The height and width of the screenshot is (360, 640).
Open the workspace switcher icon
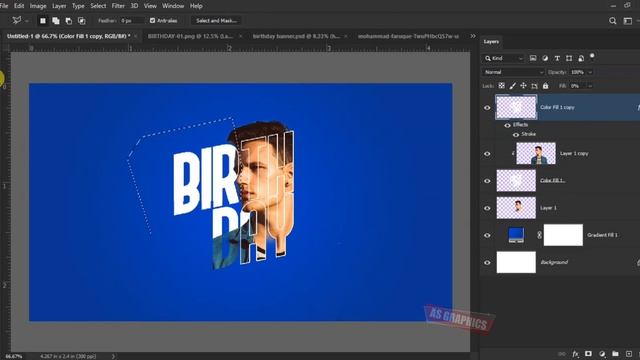pos(628,21)
